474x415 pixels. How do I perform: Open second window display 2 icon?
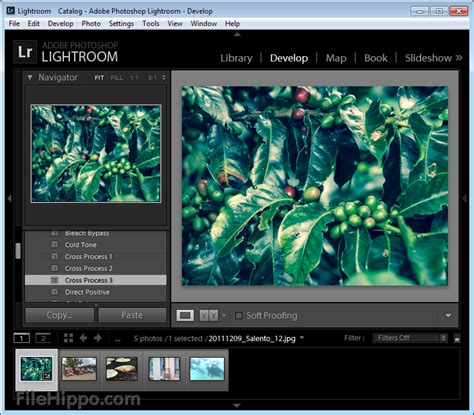coord(43,338)
